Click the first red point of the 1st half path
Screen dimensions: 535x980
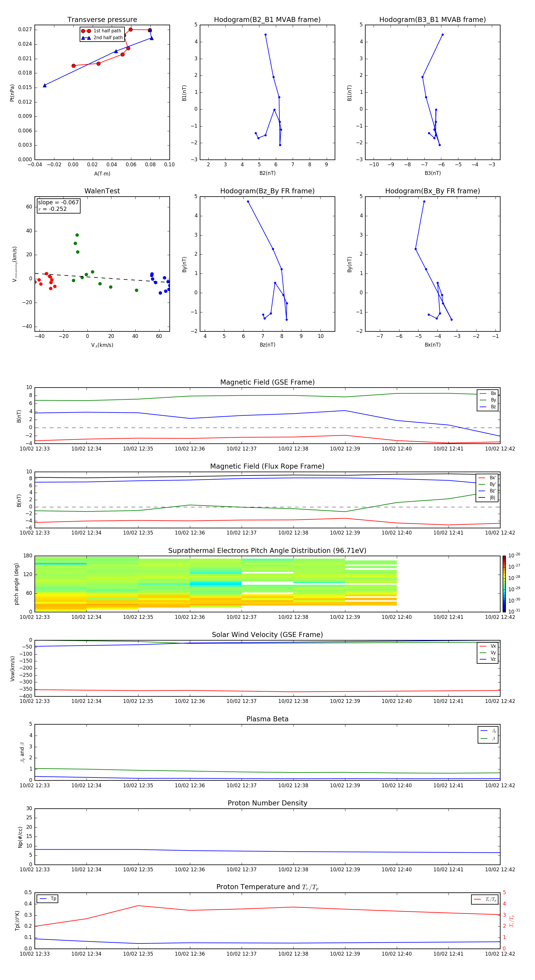[x=73, y=66]
